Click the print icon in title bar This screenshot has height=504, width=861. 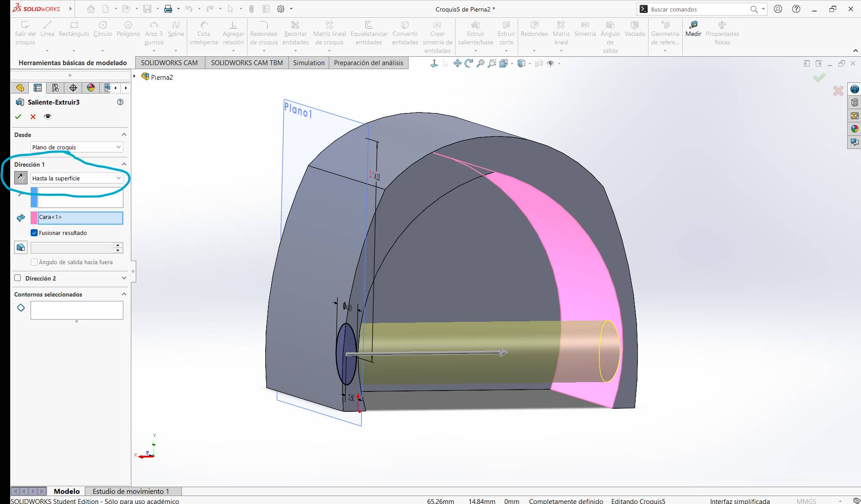point(168,9)
